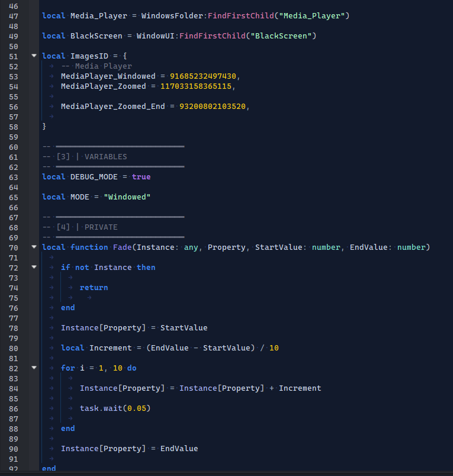The width and height of the screenshot is (453, 476).
Task: Click the closing brace on line 58
Action: [x=44, y=126]
